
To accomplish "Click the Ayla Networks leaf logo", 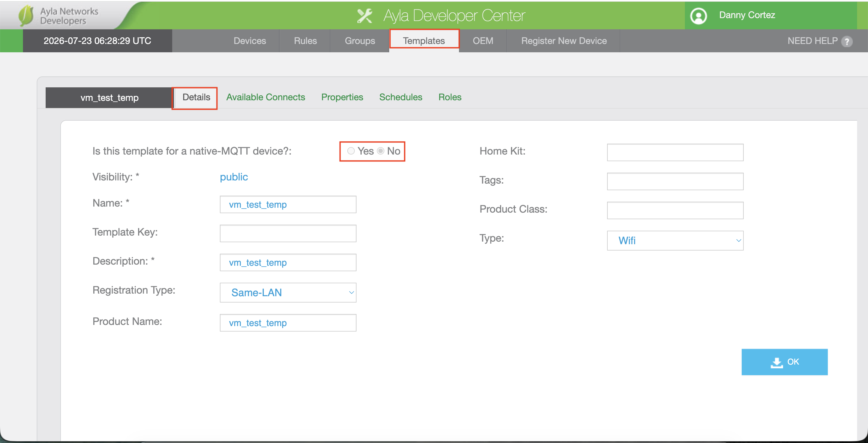I will [26, 15].
